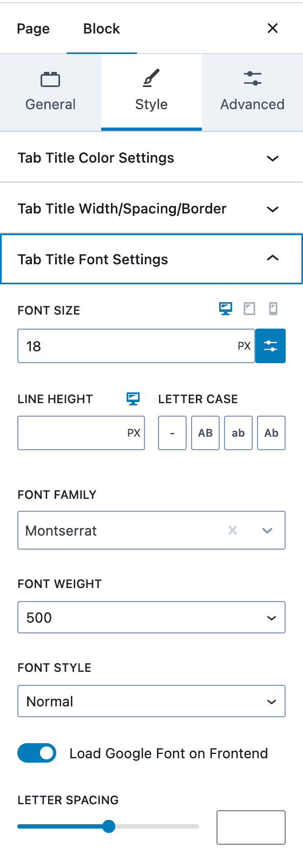The width and height of the screenshot is (303, 868).
Task: Switch to the Page tab
Action: (33, 29)
